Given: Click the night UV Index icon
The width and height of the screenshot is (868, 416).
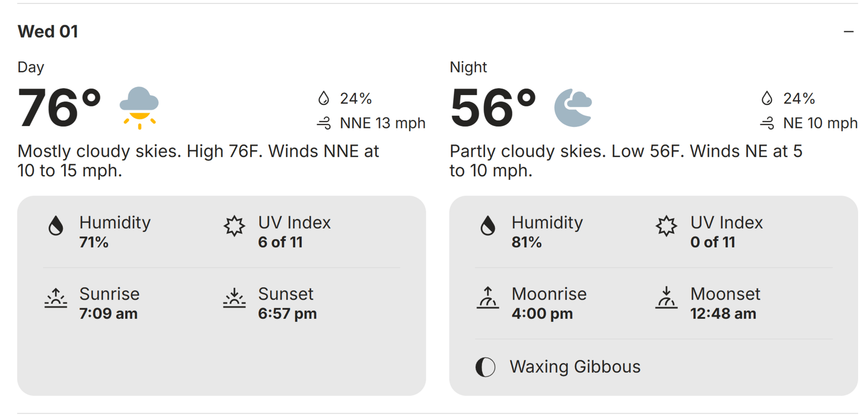Looking at the screenshot, I should click(666, 225).
